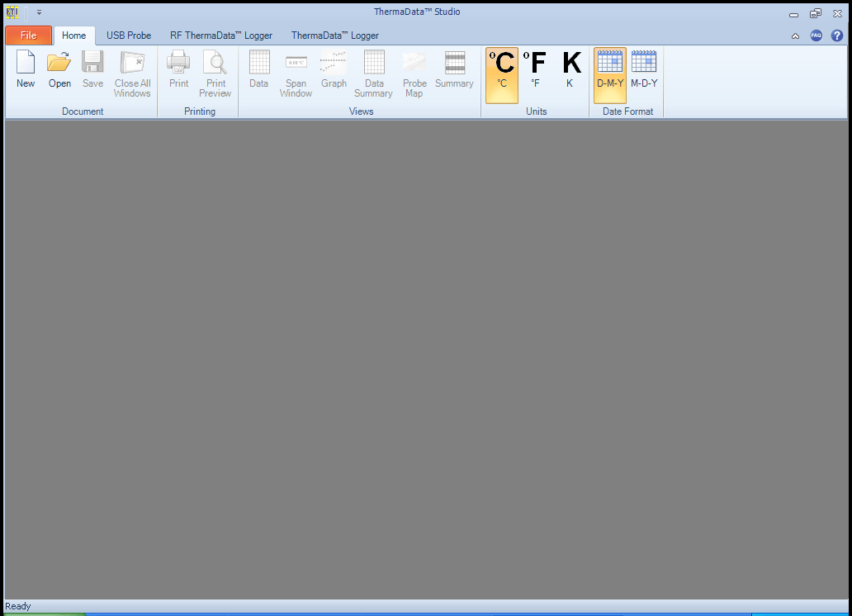Set date format to M-D-Y
Screen dimensions: 852x616
click(x=644, y=75)
